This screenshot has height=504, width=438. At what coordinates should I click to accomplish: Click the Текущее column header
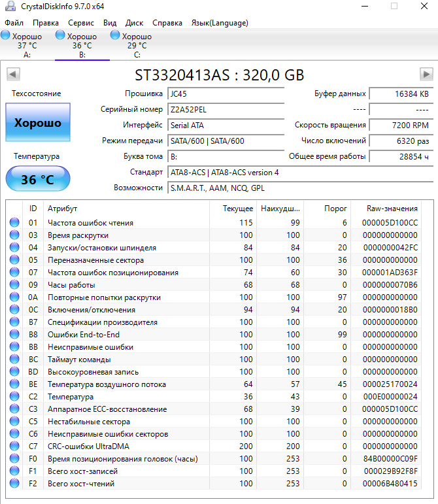click(x=233, y=209)
